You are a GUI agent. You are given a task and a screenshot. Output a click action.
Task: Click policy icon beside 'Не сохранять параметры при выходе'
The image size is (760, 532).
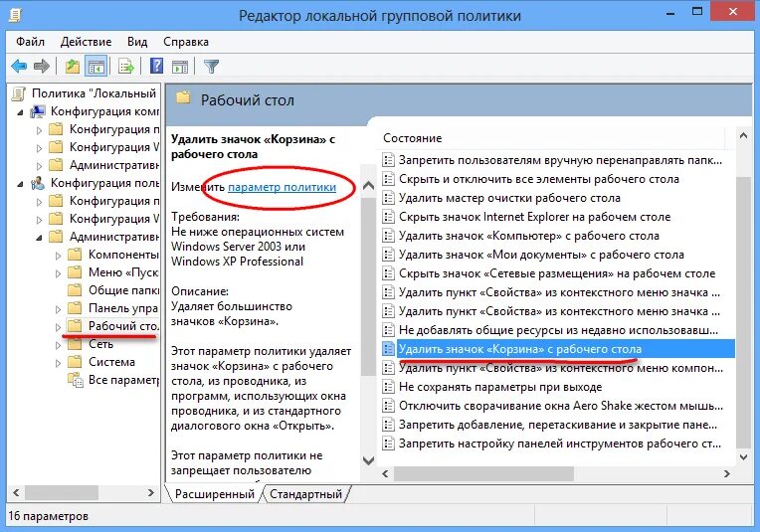point(388,387)
